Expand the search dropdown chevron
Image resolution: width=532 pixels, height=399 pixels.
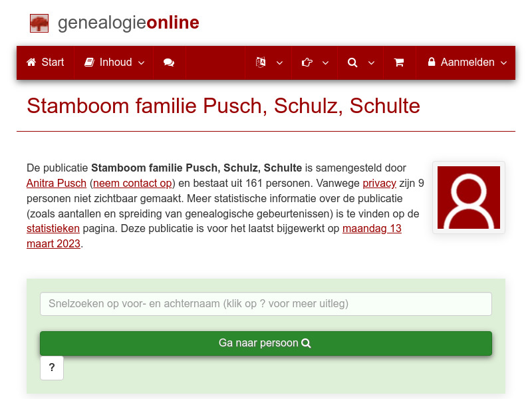point(371,63)
